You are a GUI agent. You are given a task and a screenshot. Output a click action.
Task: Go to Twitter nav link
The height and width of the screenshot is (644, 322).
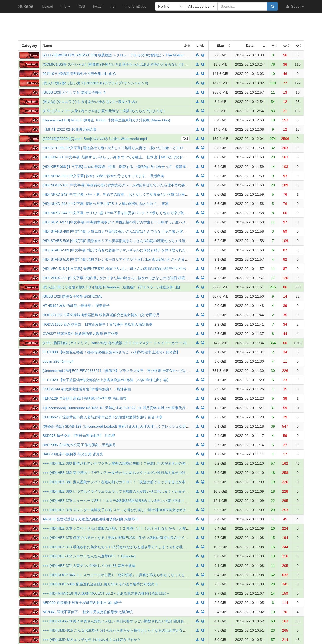[97, 6]
